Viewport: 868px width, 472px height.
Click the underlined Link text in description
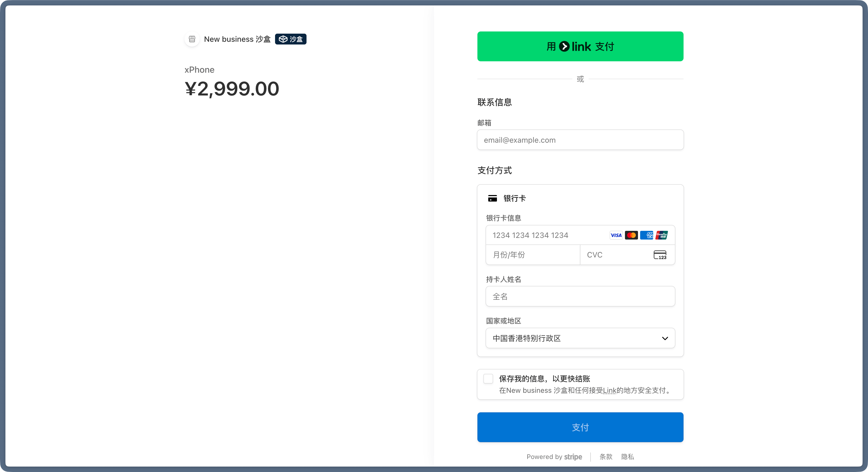pos(609,390)
